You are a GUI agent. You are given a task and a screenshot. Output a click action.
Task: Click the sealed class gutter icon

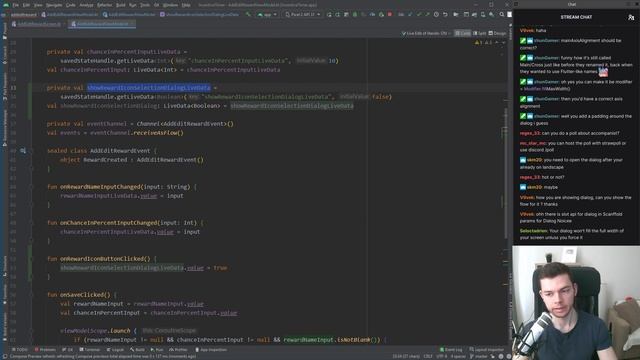tap(23, 151)
